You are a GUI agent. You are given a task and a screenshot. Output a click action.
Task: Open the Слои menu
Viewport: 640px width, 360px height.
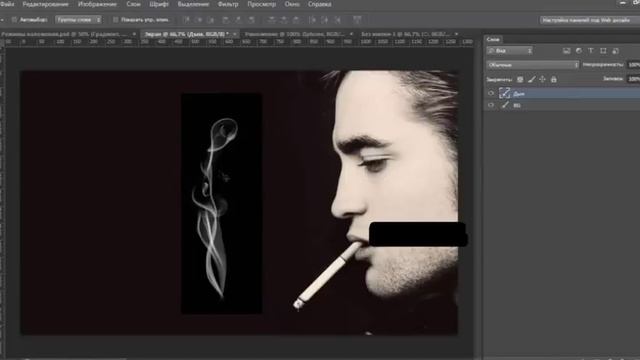click(x=133, y=4)
